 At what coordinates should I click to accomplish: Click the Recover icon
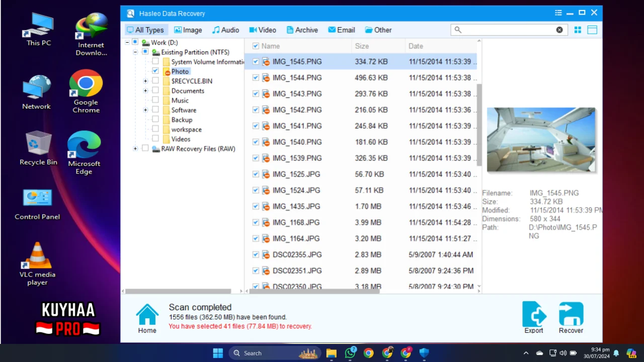coord(571,314)
